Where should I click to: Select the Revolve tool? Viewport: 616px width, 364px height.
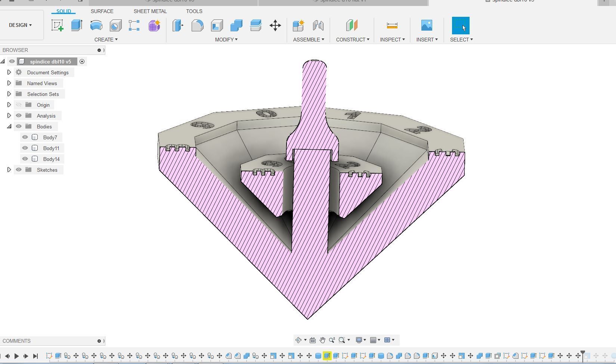click(x=96, y=25)
